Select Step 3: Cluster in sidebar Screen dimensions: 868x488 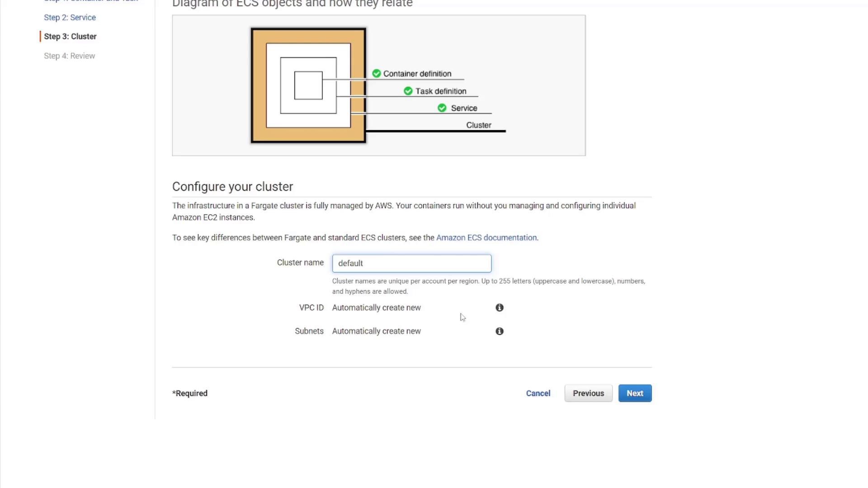[70, 37]
